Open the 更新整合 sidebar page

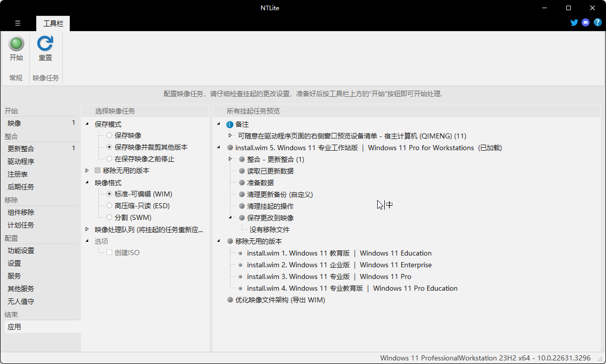coord(41,149)
